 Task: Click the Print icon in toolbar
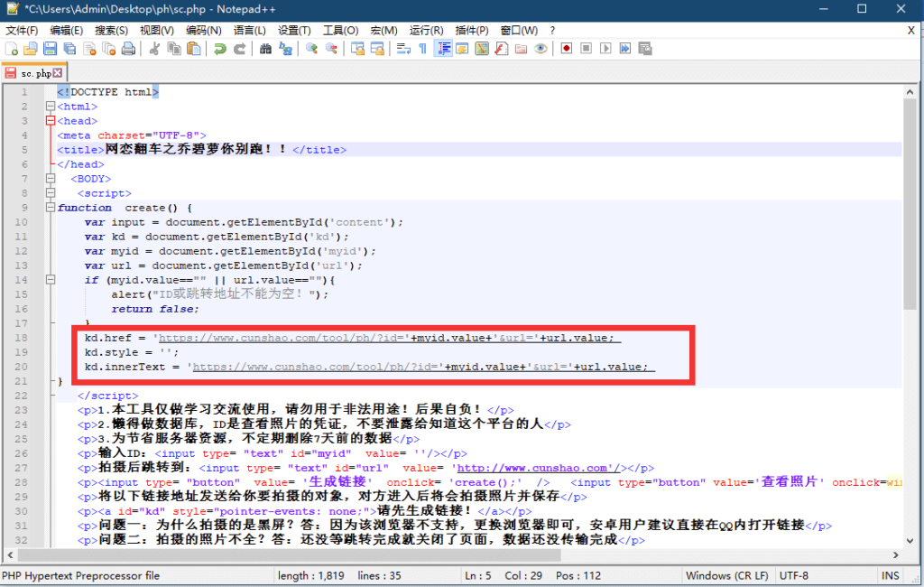coord(128,49)
